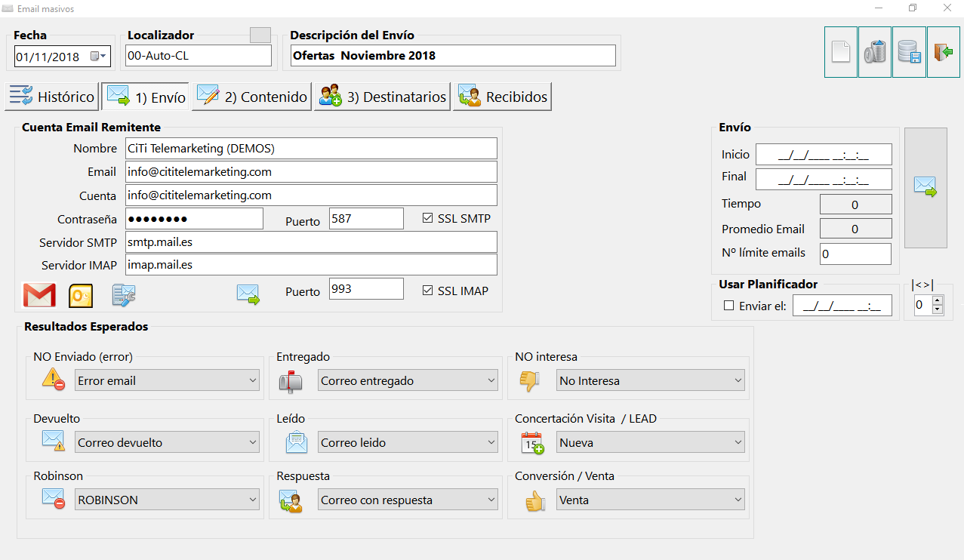Select the SMTP Puerto field showing 587
The width and height of the screenshot is (964, 560).
coord(366,219)
